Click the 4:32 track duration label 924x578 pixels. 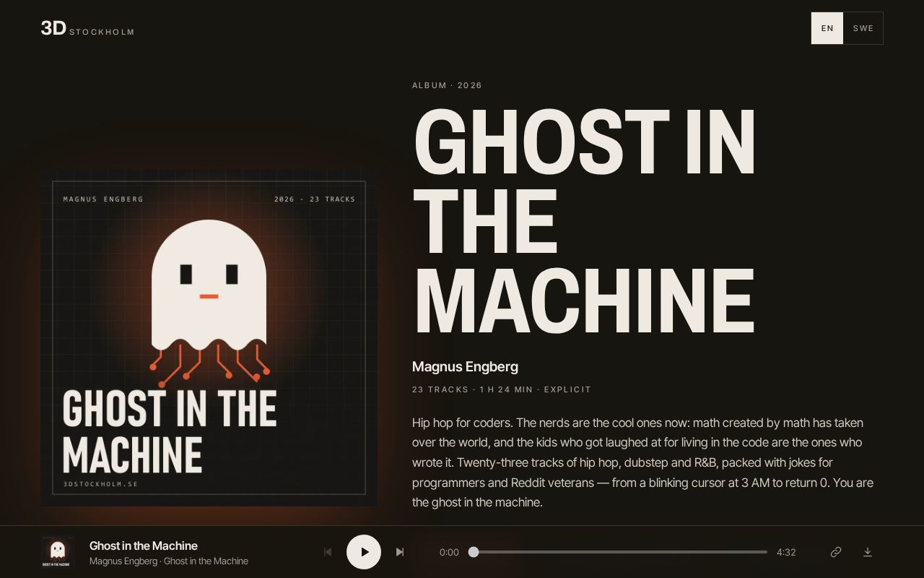(x=786, y=552)
